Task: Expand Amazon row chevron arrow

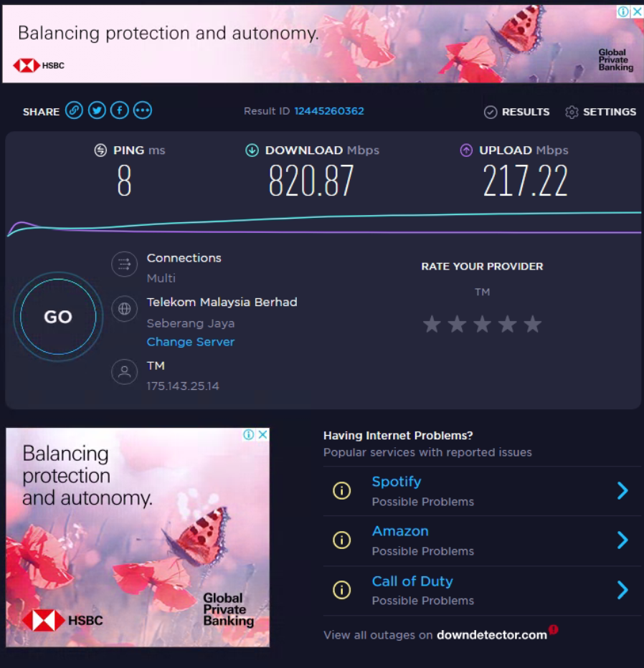Action: tap(622, 540)
